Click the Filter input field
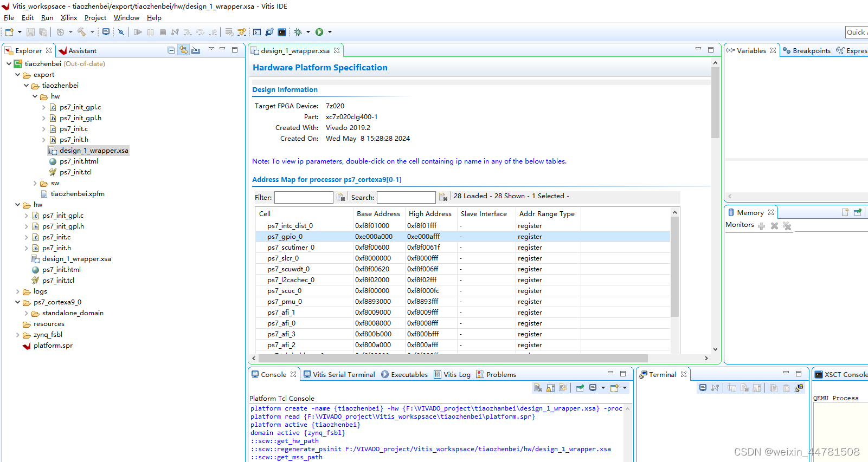Viewport: 868px width, 462px height. (x=304, y=197)
